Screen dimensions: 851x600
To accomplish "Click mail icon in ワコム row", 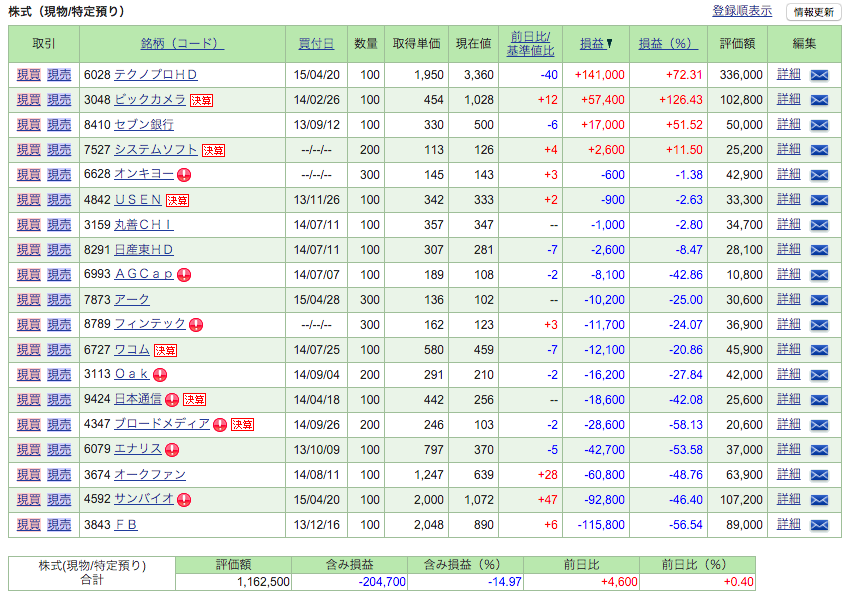I will coord(819,349).
